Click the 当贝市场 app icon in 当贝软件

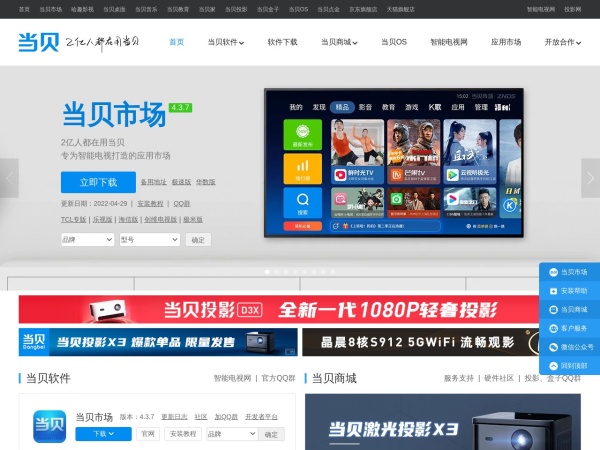point(49,426)
